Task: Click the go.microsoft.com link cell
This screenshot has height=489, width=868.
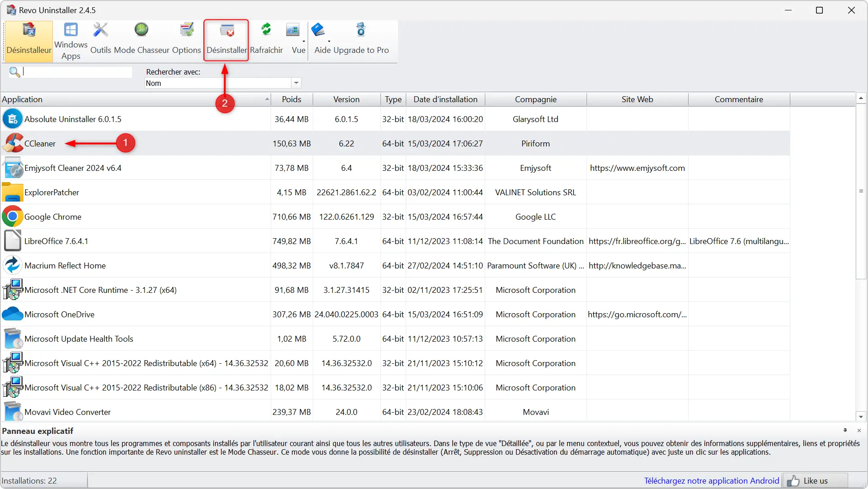Action: pos(637,315)
